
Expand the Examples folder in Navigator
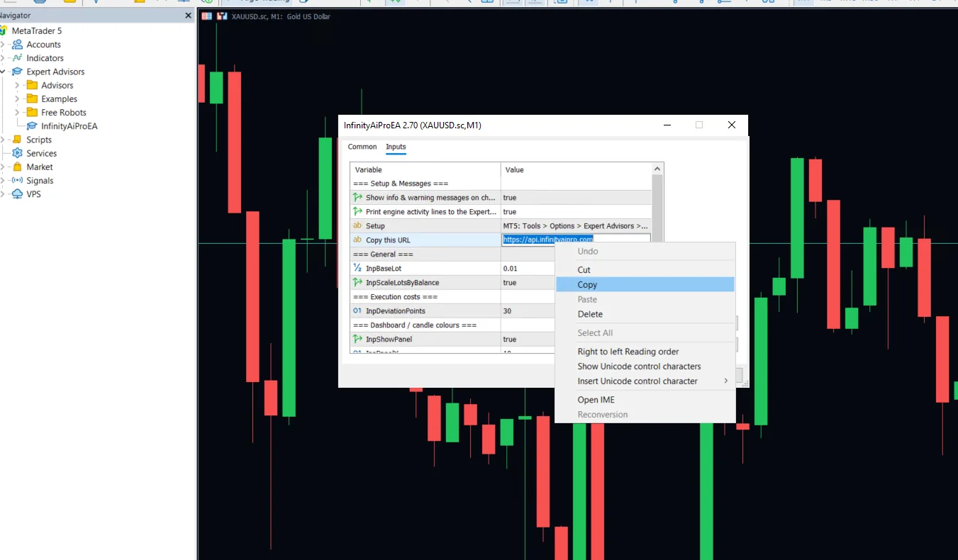pyautogui.click(x=17, y=99)
